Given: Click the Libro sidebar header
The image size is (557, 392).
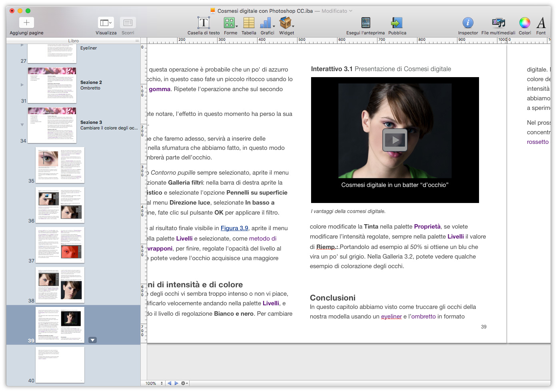Looking at the screenshot, I should (x=73, y=41).
